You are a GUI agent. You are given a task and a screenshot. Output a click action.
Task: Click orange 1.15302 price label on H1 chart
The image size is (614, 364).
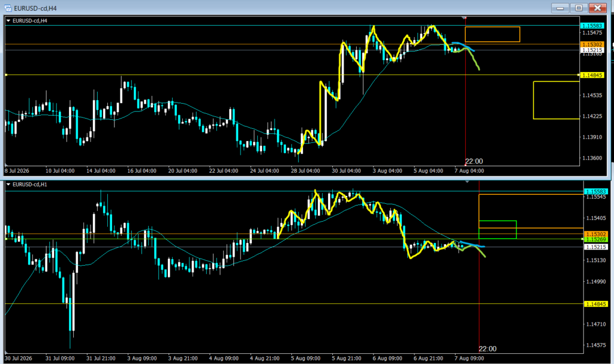(x=595, y=234)
